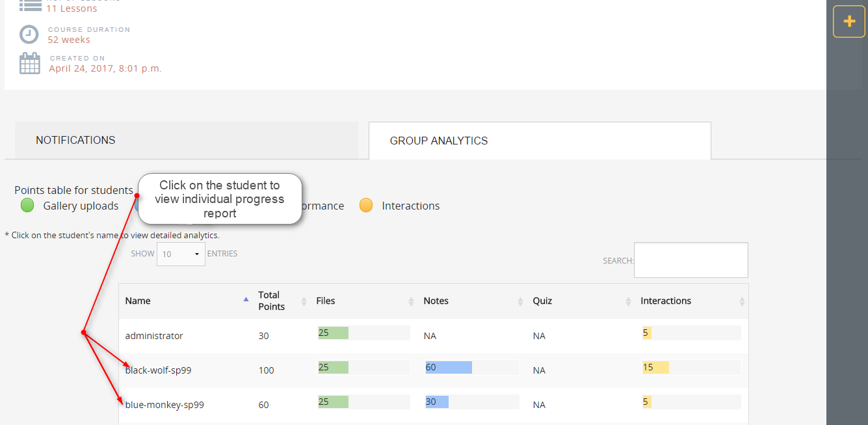Viewport: 868px width, 425px height.
Task: Click the created-on calendar icon
Action: 30,63
